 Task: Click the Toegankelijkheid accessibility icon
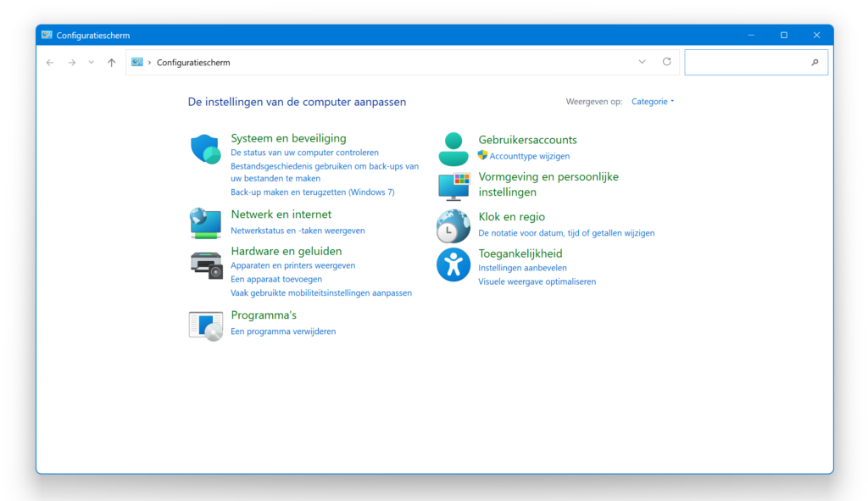click(453, 264)
